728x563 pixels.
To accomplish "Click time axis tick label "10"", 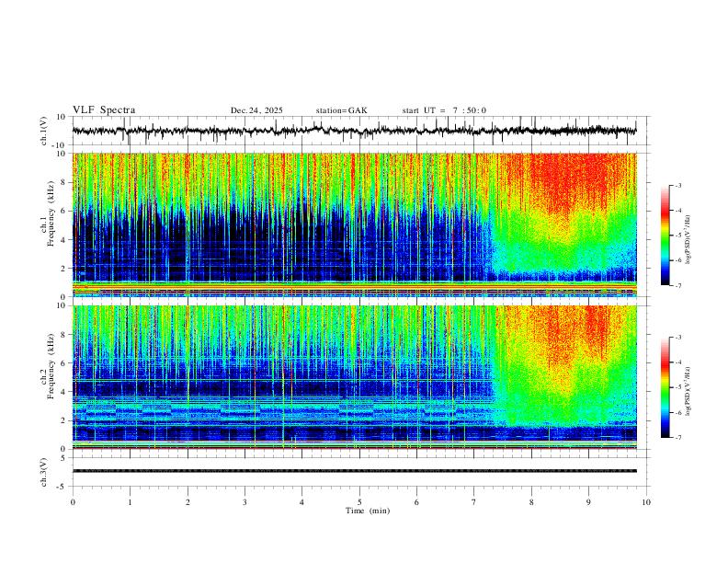I will 646,502.
